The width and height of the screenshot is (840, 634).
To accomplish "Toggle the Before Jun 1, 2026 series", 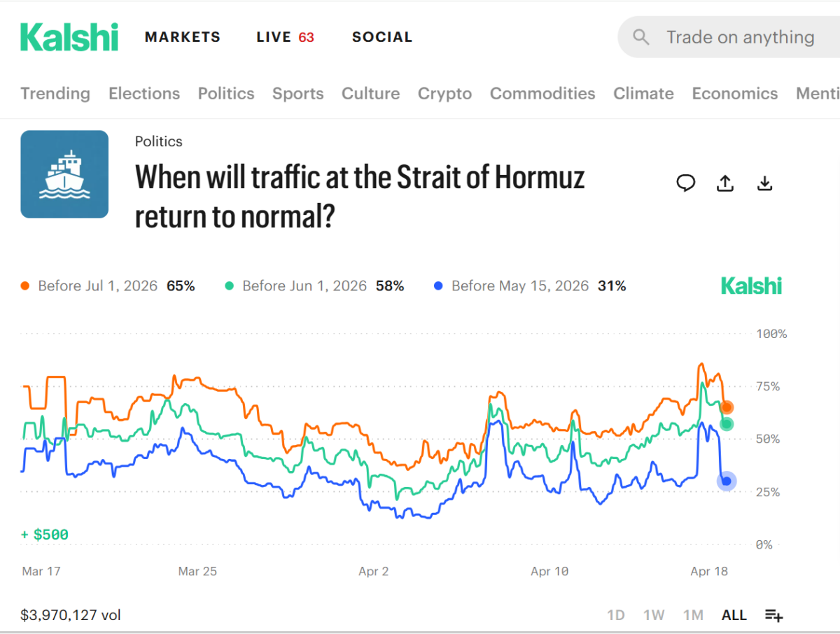I will [304, 286].
